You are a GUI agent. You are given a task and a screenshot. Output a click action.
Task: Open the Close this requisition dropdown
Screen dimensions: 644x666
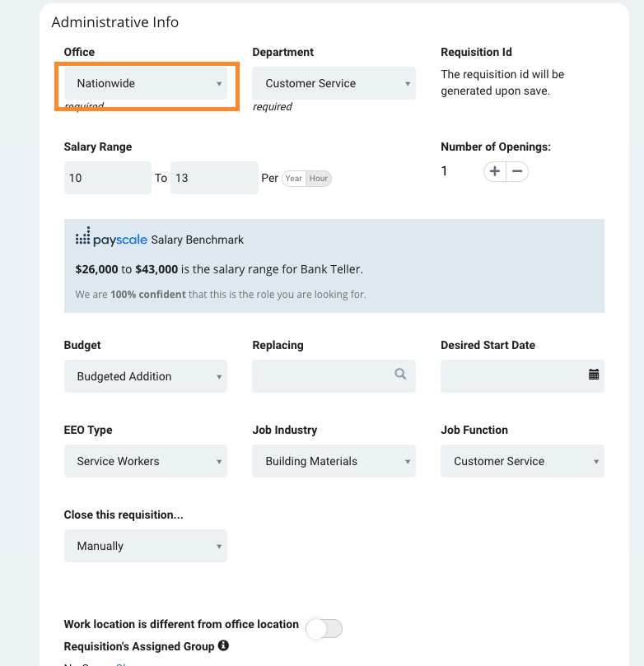click(x=146, y=546)
